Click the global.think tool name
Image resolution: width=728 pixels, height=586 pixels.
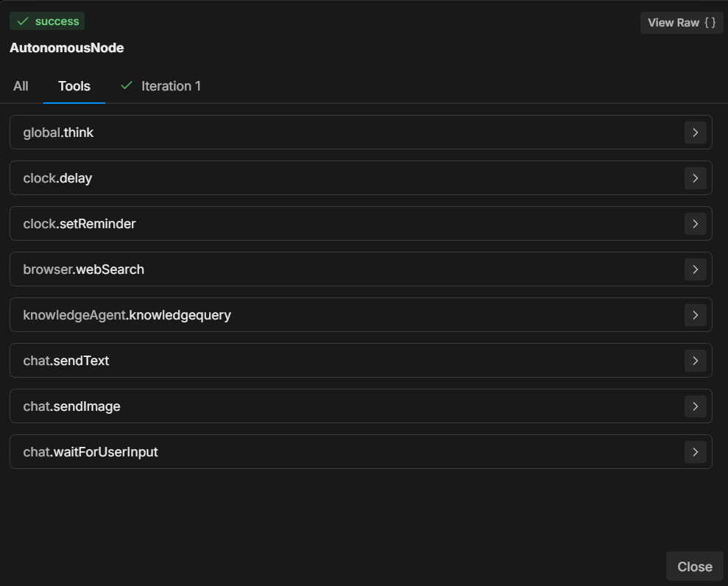(x=58, y=133)
